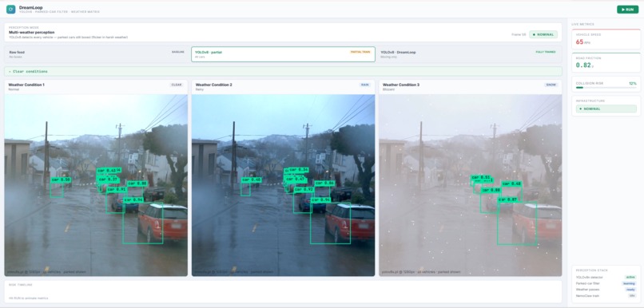
Task: Click the Collision Risk progress bar
Action: pos(606,87)
